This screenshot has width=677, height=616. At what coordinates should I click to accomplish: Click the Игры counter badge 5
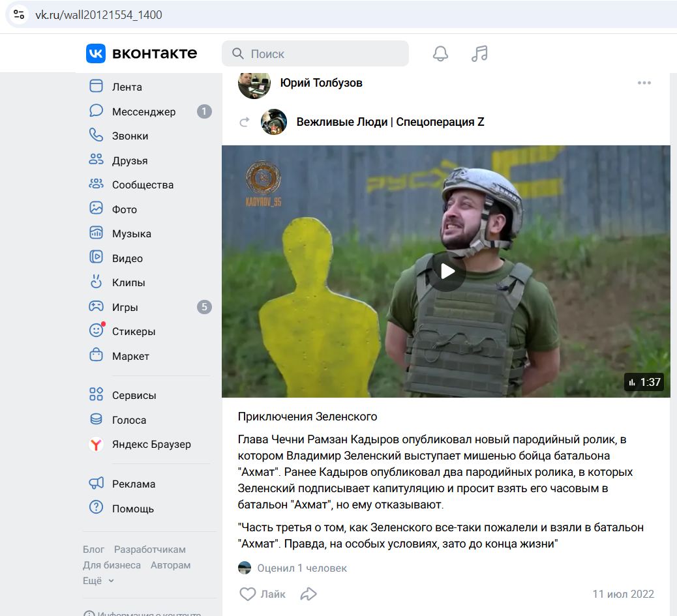click(x=204, y=307)
